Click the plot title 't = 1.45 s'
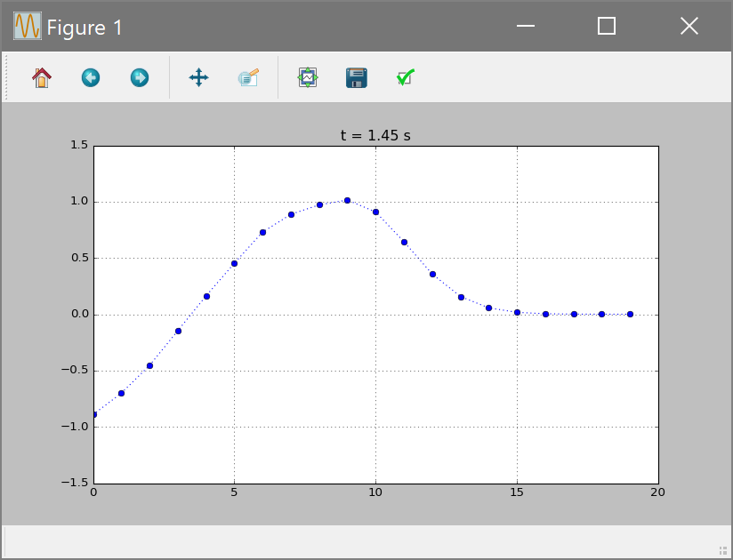733x560 pixels. pos(376,135)
